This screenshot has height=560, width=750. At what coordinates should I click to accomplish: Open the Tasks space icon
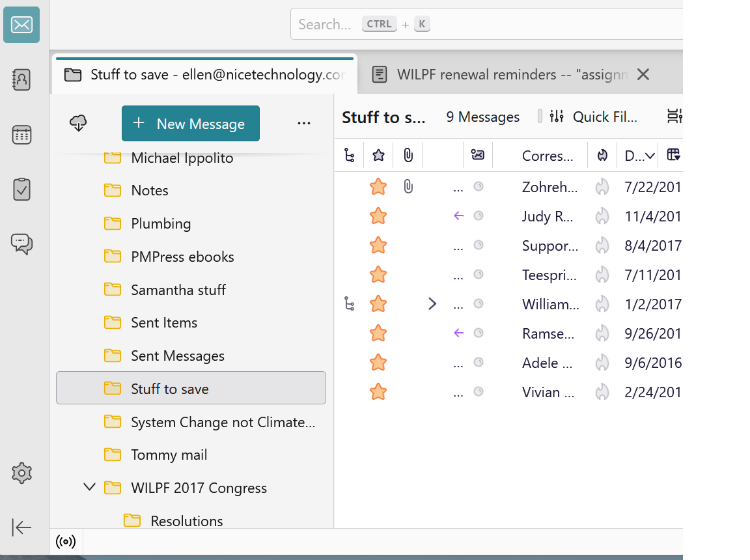click(x=21, y=189)
